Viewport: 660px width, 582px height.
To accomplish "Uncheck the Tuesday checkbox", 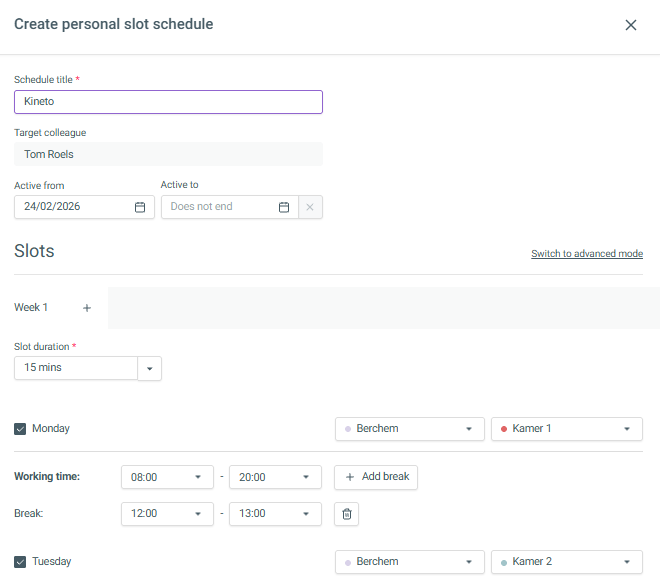I will coord(21,562).
